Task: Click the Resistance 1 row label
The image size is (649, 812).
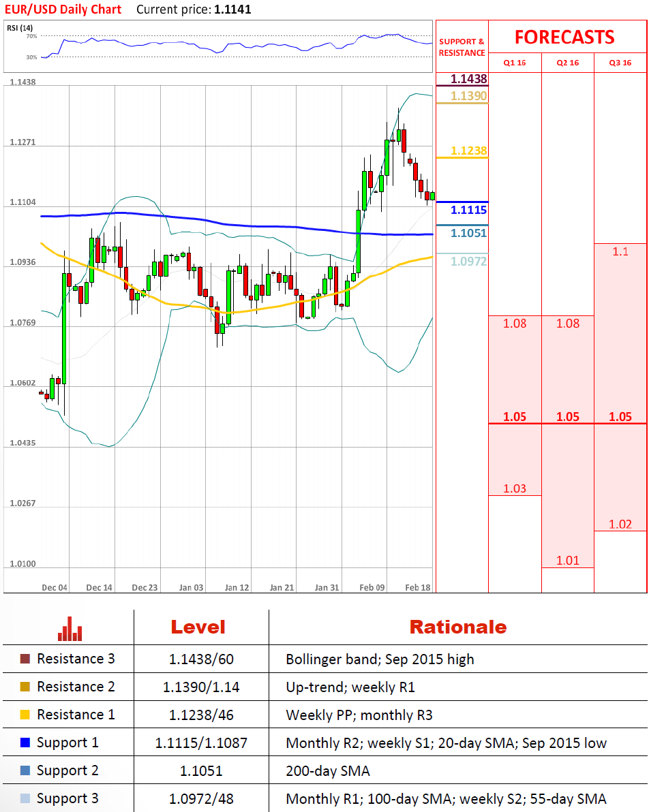Action: coord(76,715)
